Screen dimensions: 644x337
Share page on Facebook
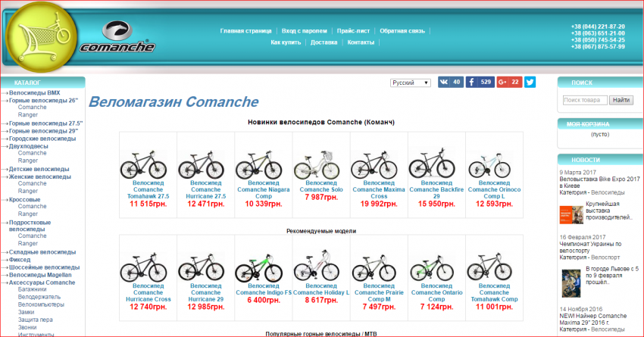click(480, 82)
